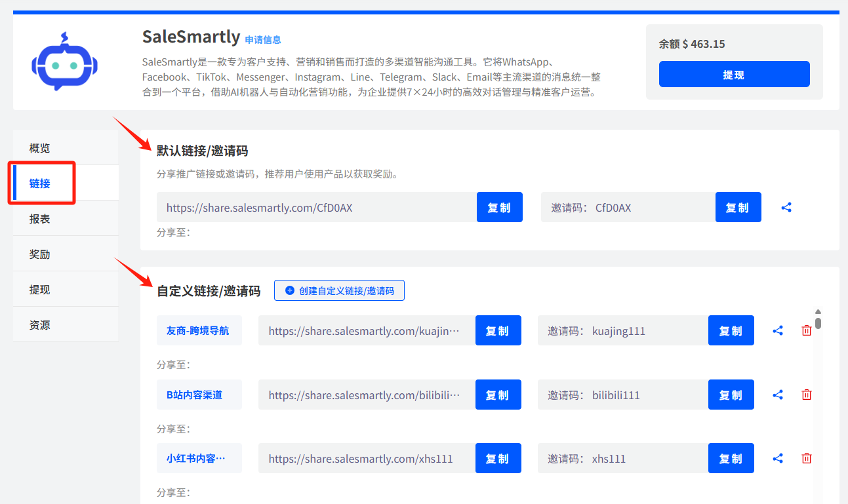Open the 申请信息 link
The width and height of the screenshot is (848, 504).
pos(263,39)
